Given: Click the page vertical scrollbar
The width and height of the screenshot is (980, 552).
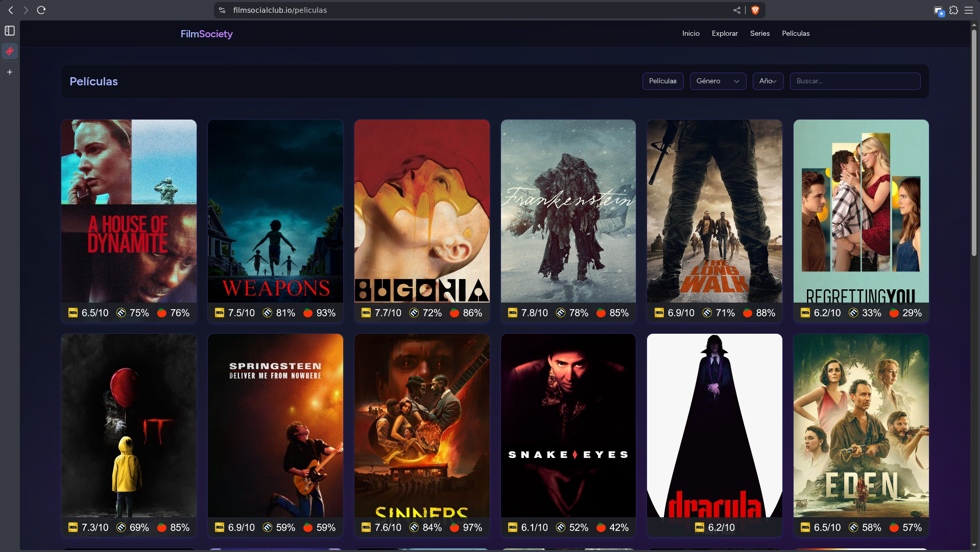Looking at the screenshot, I should (974, 143).
